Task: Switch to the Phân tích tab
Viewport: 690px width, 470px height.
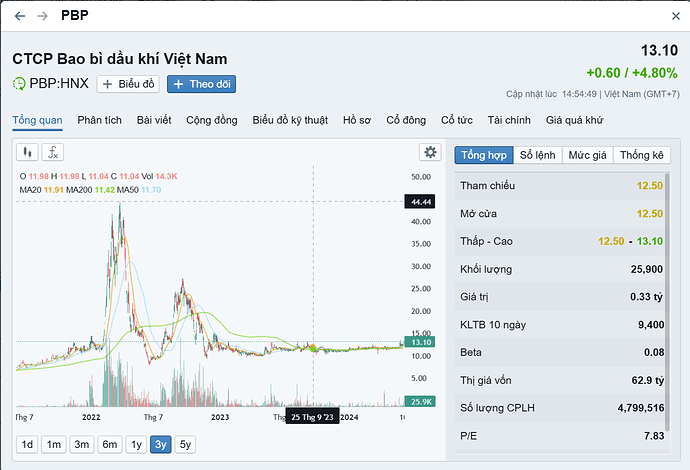Action: pos(99,120)
